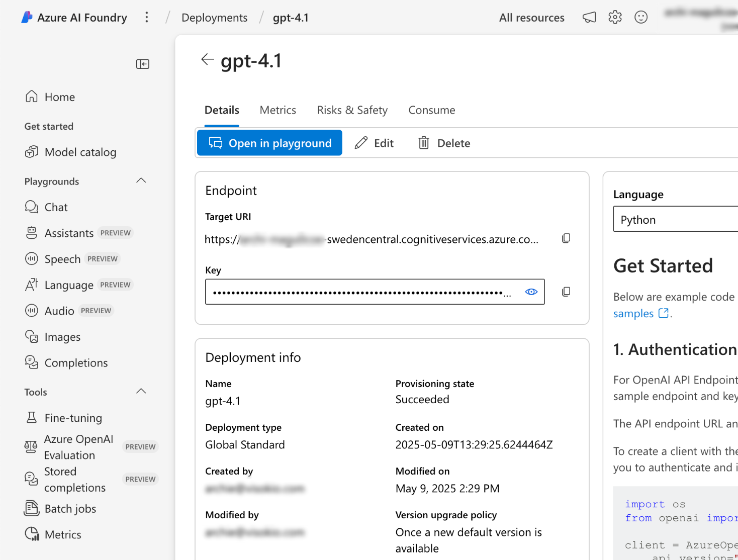Open Metrics in the sidebar Tools section
Screen dimensions: 738x560
point(53,534)
